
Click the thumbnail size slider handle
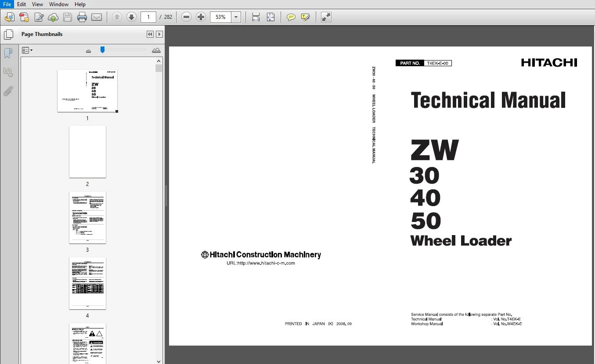point(102,50)
